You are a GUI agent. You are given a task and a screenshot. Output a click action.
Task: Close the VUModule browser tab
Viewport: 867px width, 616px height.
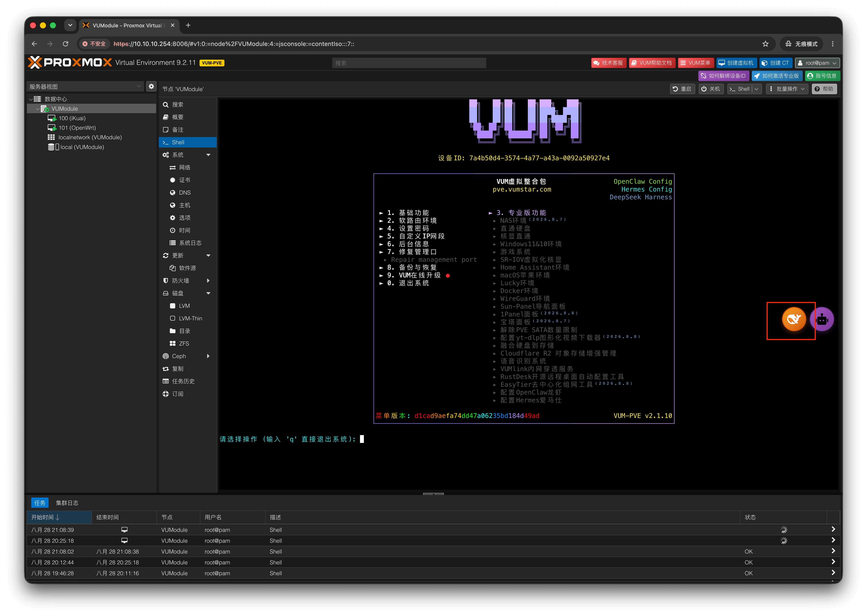pos(173,25)
